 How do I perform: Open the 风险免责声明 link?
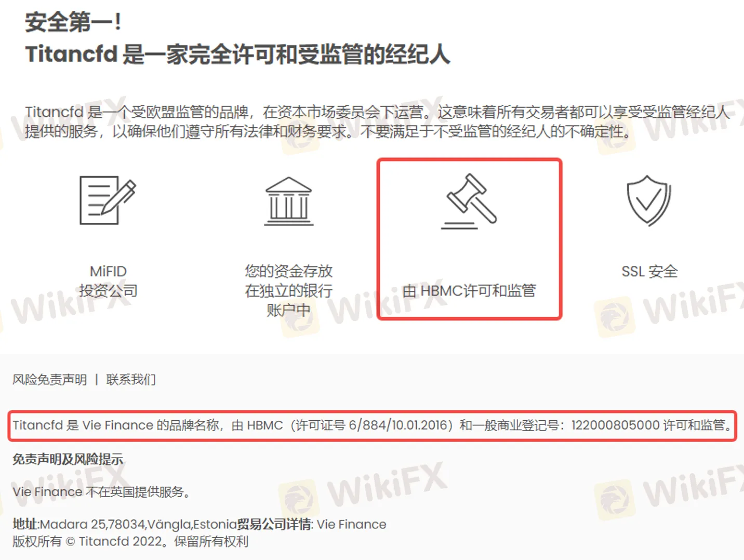click(x=50, y=380)
